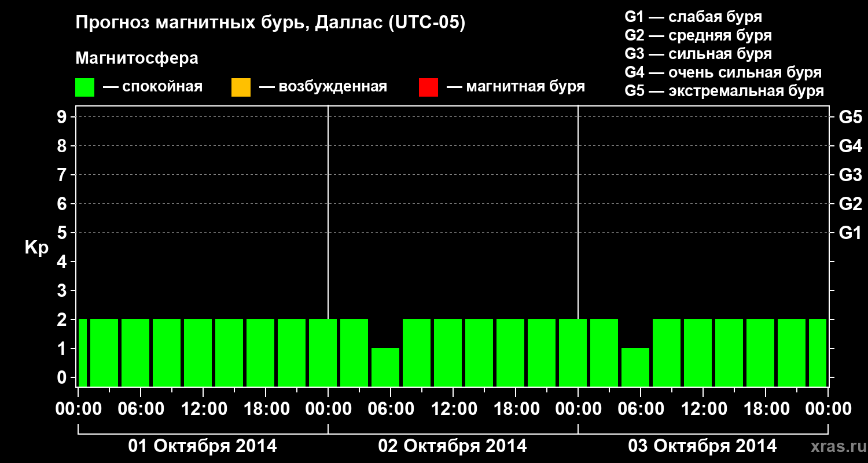Click the Kp=1 bar near 06:00 on 02 October
This screenshot has width=868, height=463.
[x=385, y=367]
